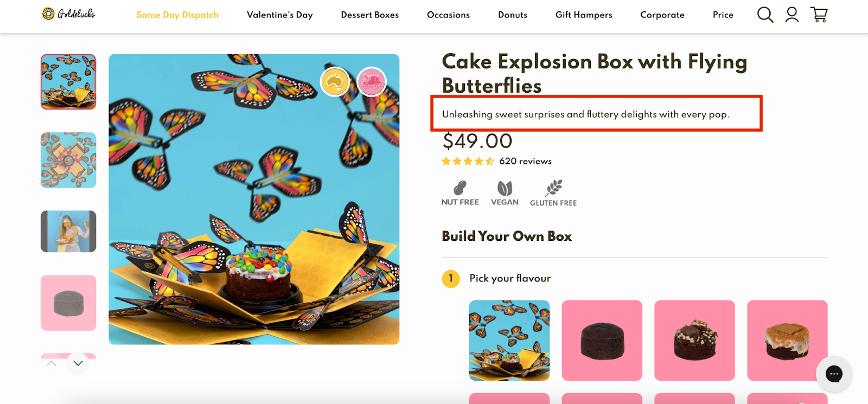The width and height of the screenshot is (868, 404).
Task: Open the Dessert Boxes menu
Action: [370, 15]
